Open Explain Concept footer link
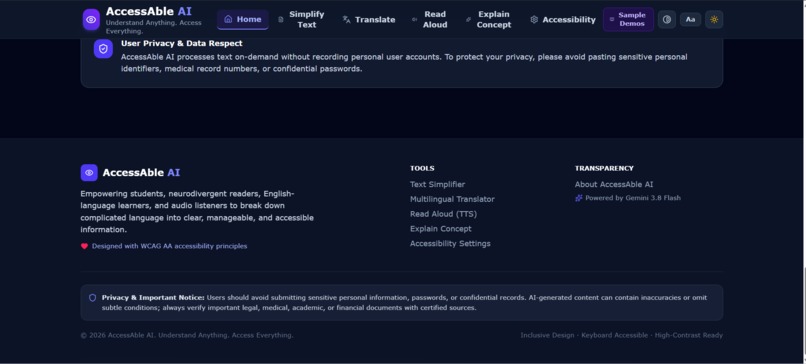Viewport: 806px width, 364px height. [441, 229]
